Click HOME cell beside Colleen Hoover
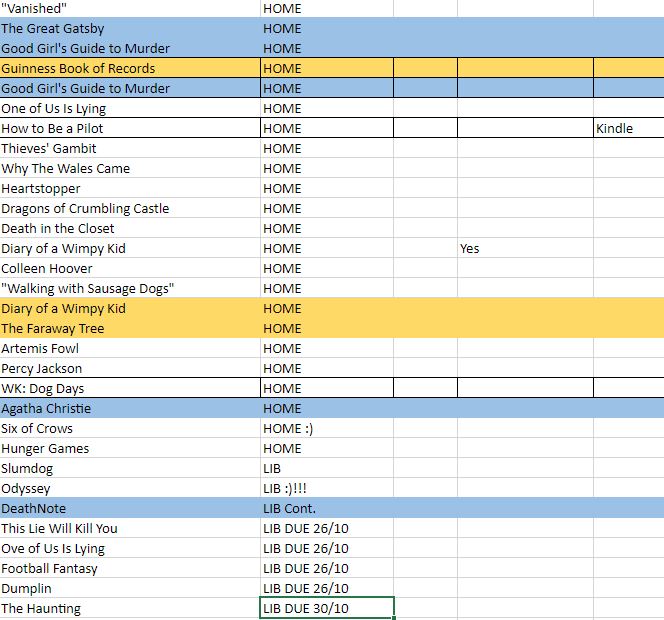 pos(327,268)
